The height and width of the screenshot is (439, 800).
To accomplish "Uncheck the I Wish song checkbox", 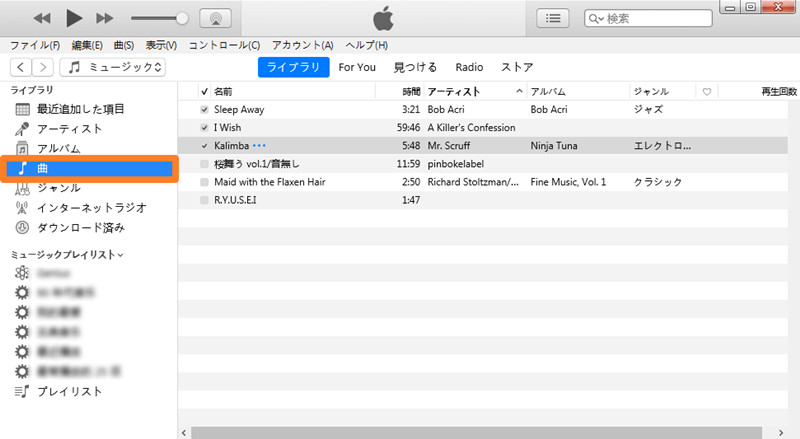I will (x=205, y=128).
